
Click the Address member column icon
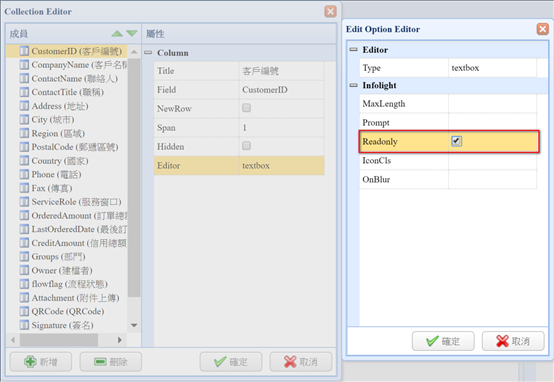24,106
